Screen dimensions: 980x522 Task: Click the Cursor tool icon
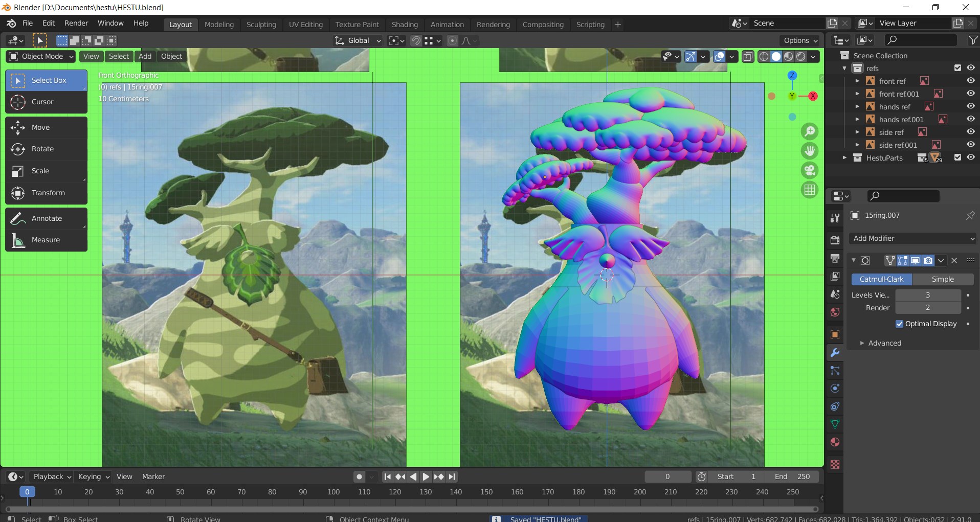click(18, 102)
